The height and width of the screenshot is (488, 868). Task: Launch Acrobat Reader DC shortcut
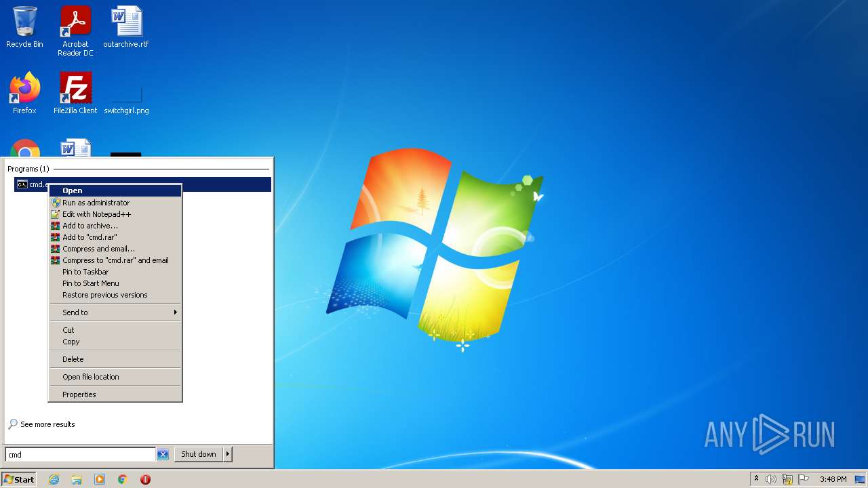pos(75,30)
